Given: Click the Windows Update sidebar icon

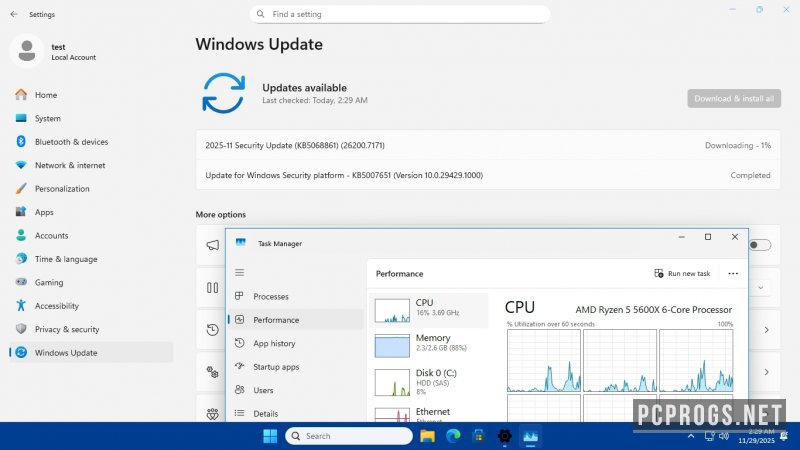Looking at the screenshot, I should pyautogui.click(x=21, y=353).
